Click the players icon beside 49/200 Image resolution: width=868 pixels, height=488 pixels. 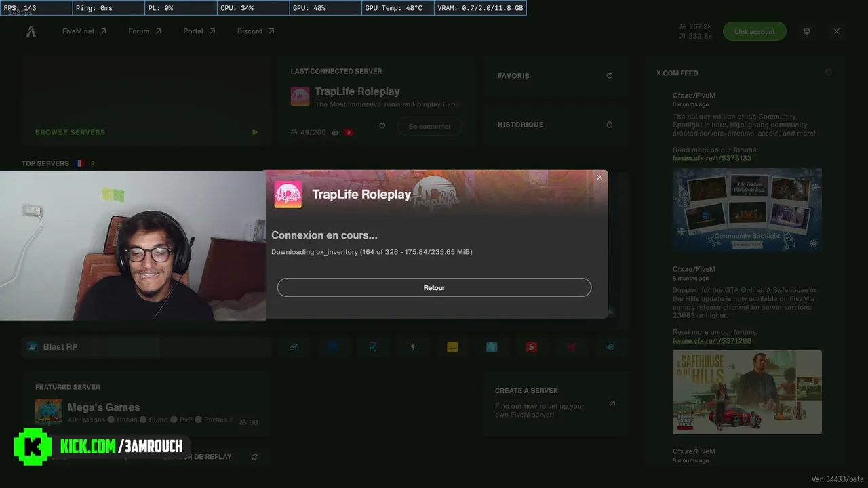click(x=294, y=132)
